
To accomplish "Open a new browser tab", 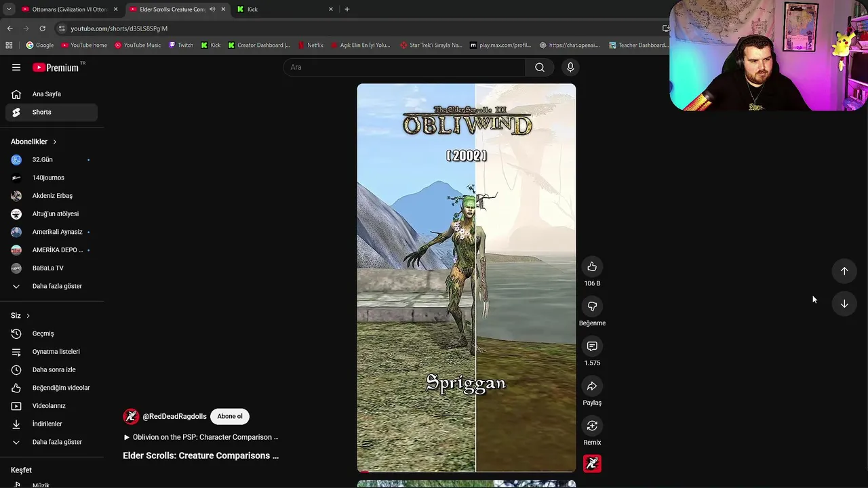I will click(347, 9).
